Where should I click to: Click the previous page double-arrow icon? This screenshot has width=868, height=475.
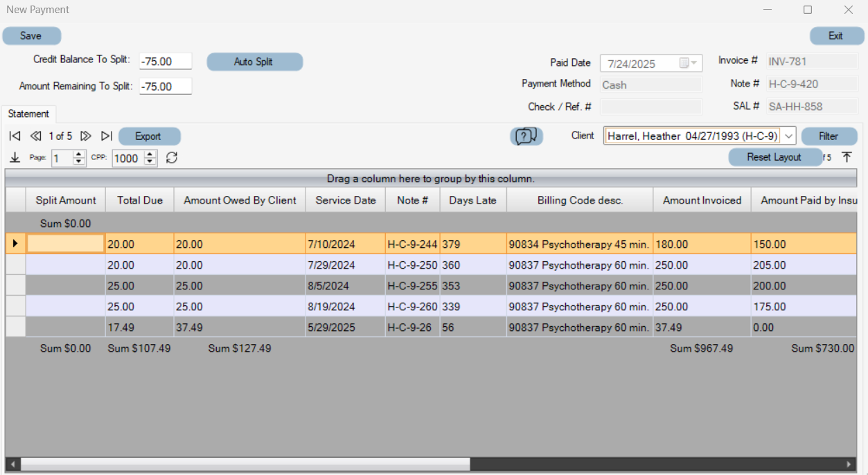35,136
